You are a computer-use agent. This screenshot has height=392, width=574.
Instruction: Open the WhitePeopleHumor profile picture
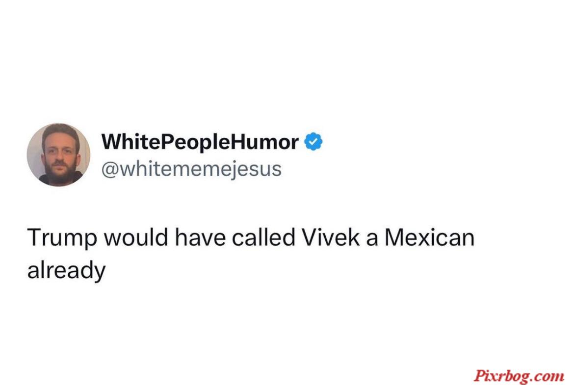click(58, 155)
